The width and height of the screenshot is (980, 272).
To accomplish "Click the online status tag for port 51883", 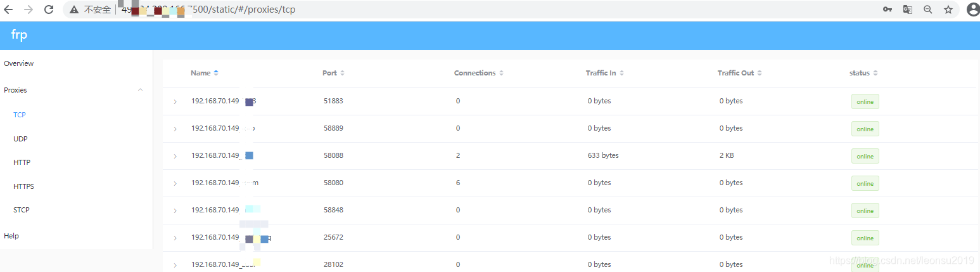I will point(865,101).
